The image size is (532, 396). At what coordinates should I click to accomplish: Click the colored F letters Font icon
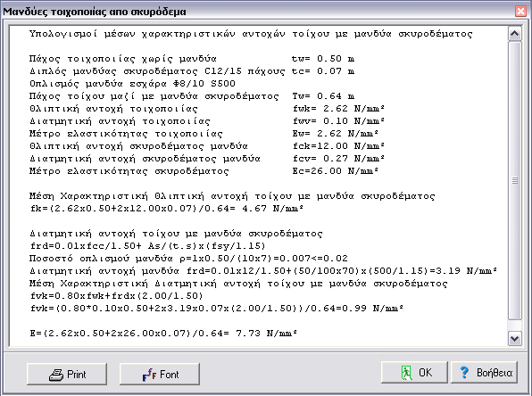coord(149,375)
